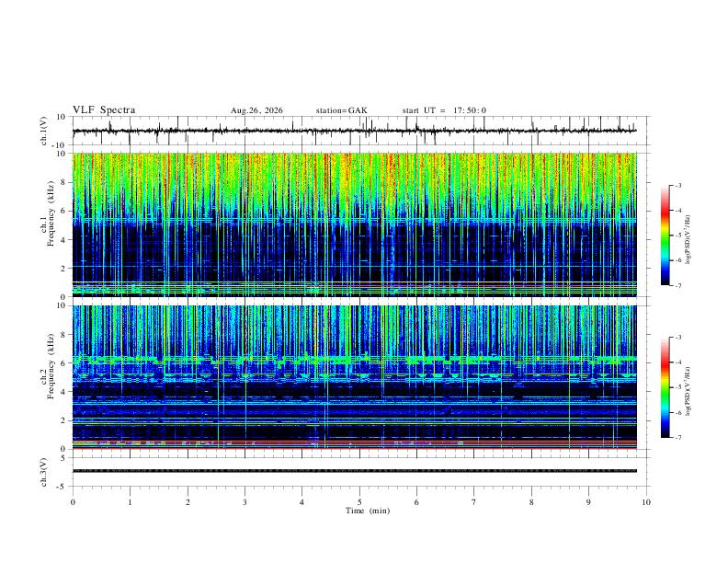Click the Time (min) axis label
Viewport: 728px width, 563px height.
point(368,511)
